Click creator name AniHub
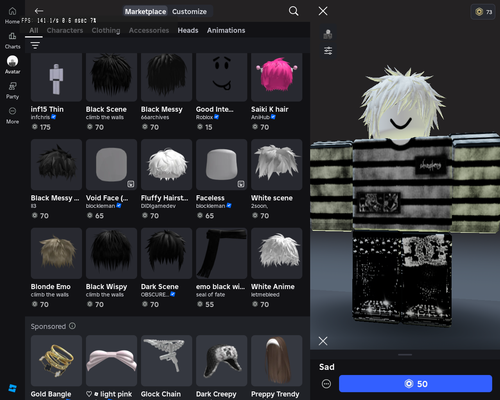Screen dimensions: 500x400 260,117
